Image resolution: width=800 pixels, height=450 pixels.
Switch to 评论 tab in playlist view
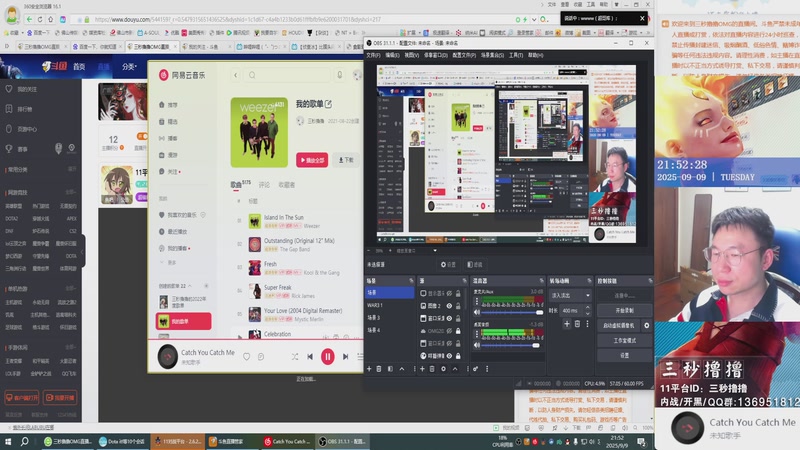pos(264,185)
